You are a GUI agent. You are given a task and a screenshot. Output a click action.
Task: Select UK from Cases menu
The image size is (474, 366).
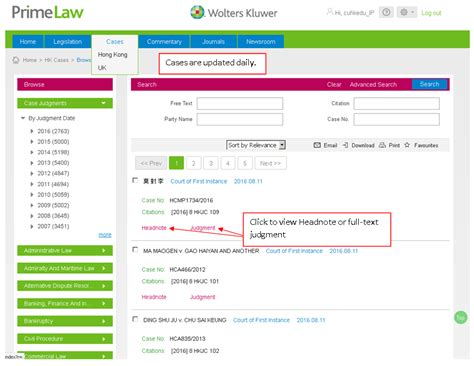click(x=102, y=68)
